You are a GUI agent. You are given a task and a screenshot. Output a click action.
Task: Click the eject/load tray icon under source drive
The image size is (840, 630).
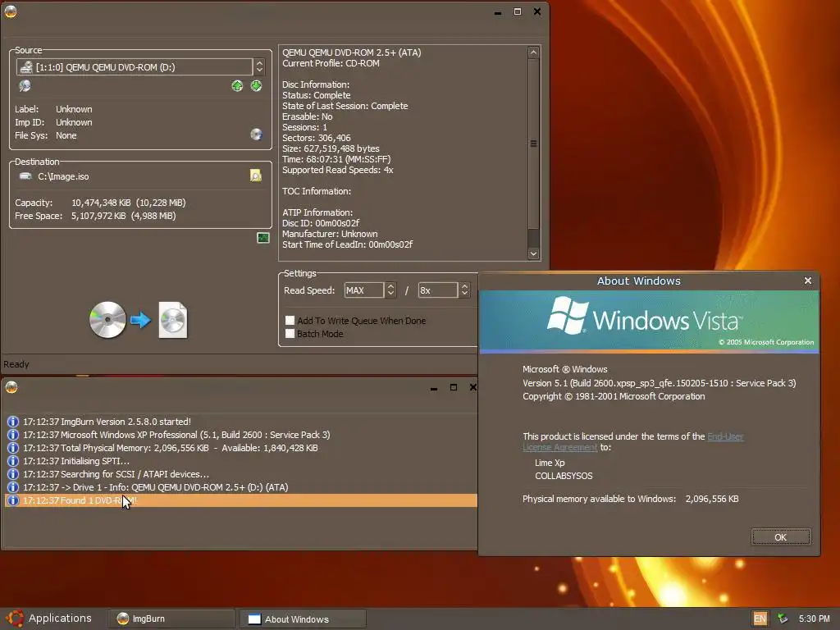coord(25,85)
